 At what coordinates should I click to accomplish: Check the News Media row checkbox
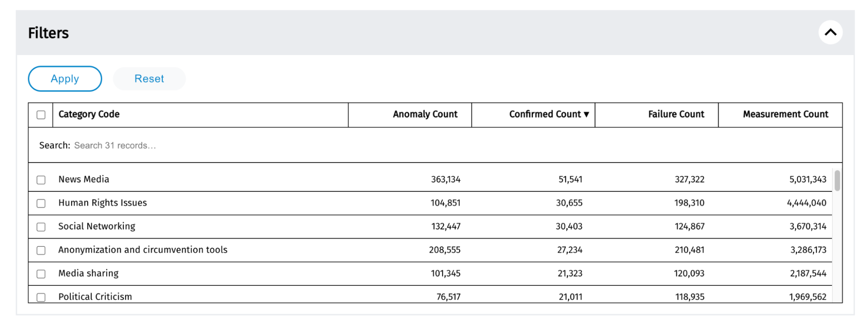(x=41, y=180)
